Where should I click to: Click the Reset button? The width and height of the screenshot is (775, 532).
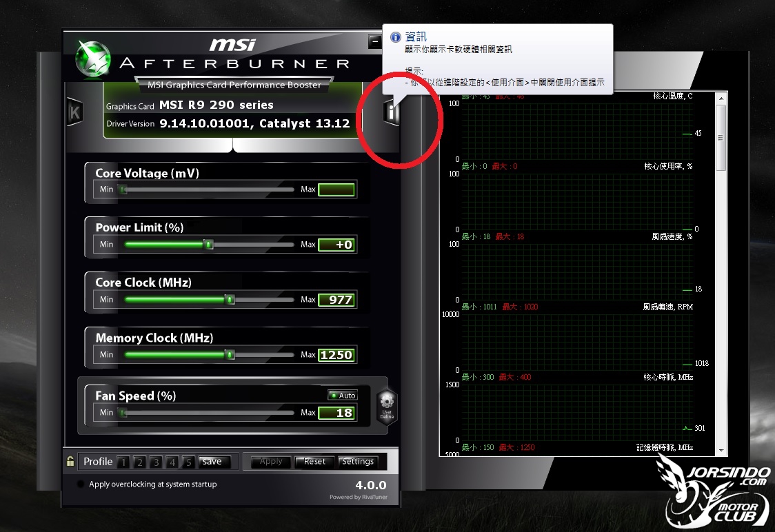(x=314, y=461)
